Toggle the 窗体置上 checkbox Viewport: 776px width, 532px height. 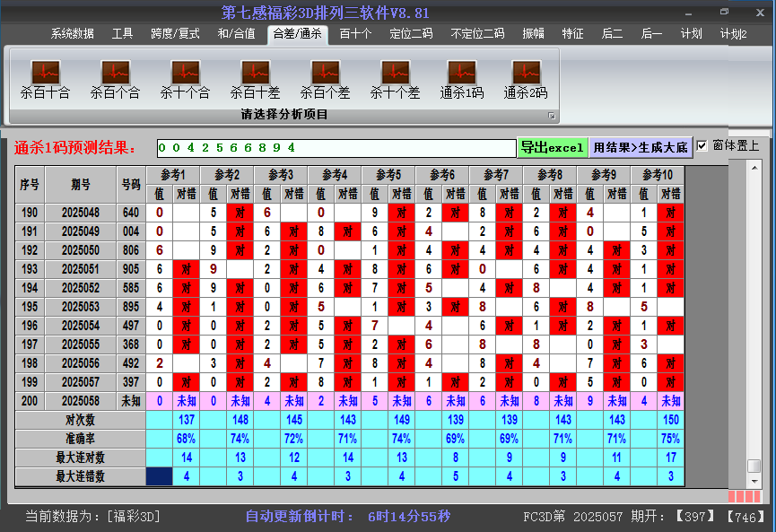tap(702, 146)
